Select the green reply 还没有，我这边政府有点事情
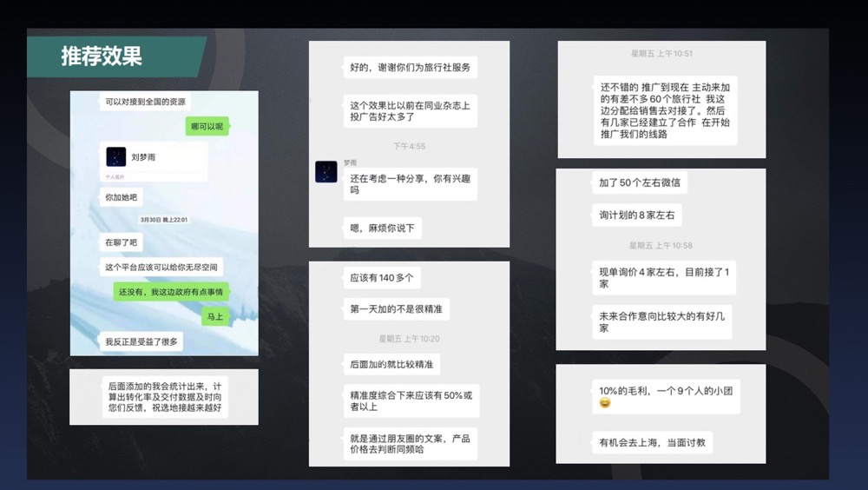This screenshot has height=490, width=868. click(171, 292)
